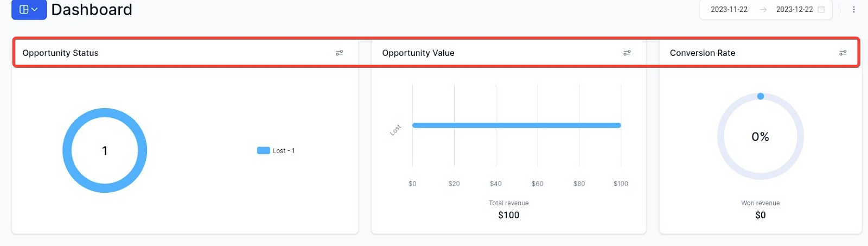Open Opportunity Status widget filter settings
The height and width of the screenshot is (246, 868).
tap(339, 53)
